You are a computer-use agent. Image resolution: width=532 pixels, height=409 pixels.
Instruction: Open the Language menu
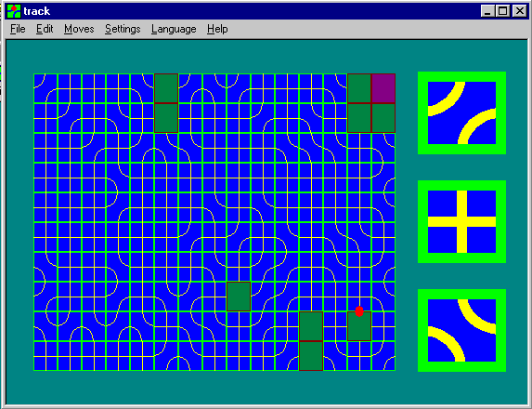(174, 29)
